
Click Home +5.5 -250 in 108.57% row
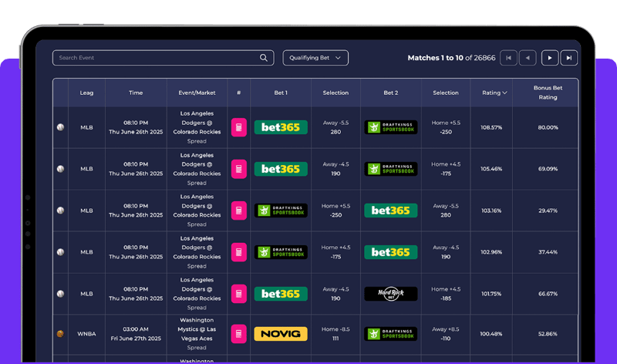[x=446, y=127]
